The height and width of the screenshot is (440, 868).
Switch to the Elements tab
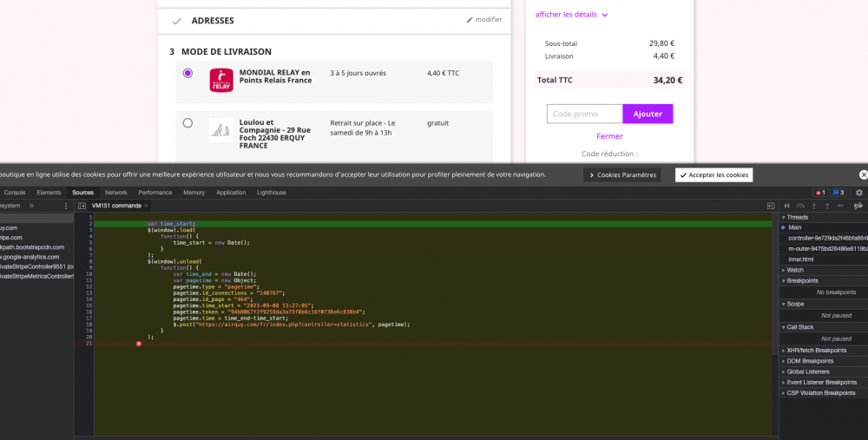click(x=49, y=193)
